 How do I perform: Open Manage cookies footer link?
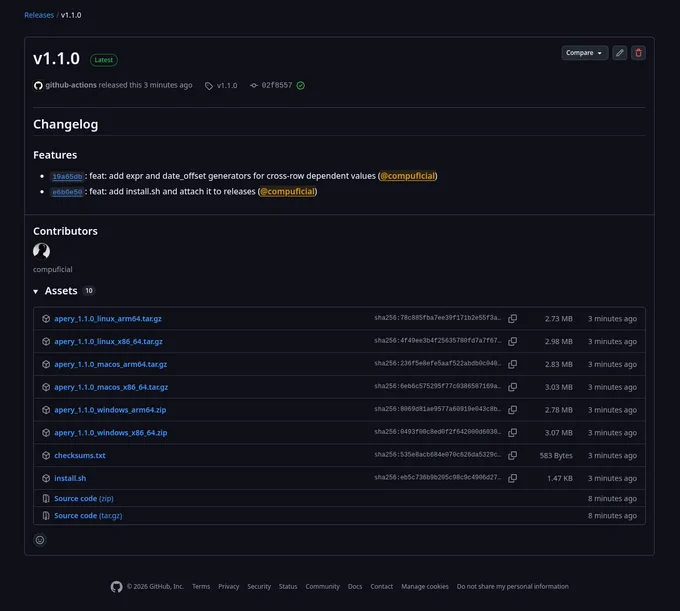coord(425,587)
